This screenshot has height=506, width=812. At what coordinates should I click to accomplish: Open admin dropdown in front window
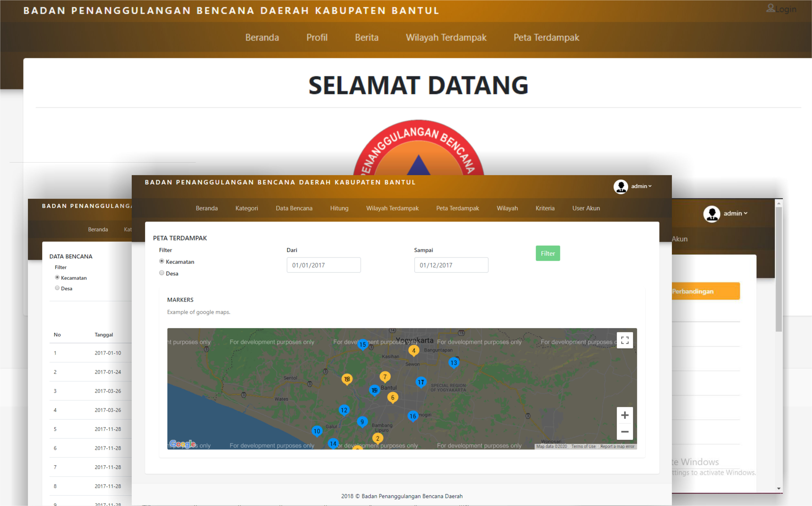(x=640, y=186)
